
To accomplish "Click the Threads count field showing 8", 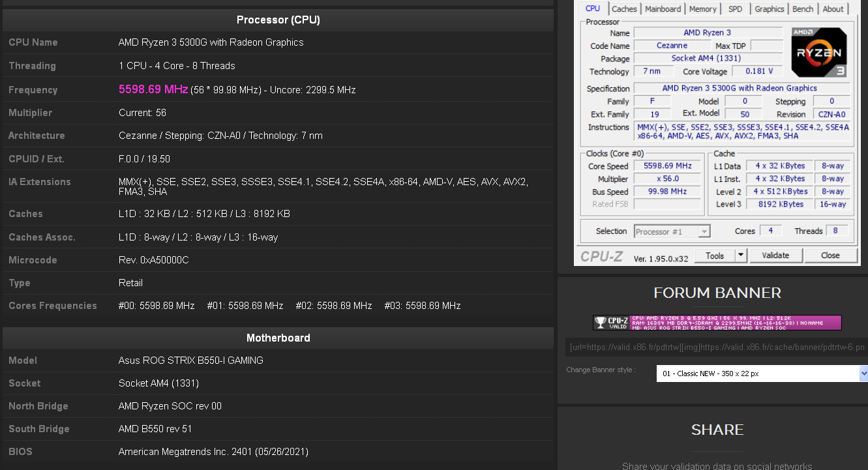I will [x=836, y=231].
